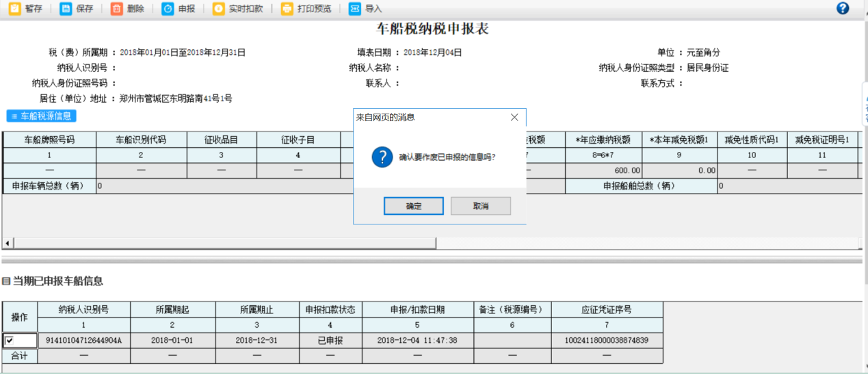868x377 pixels.
Task: Click the *年应缴纳税额 column header
Action: (603, 140)
